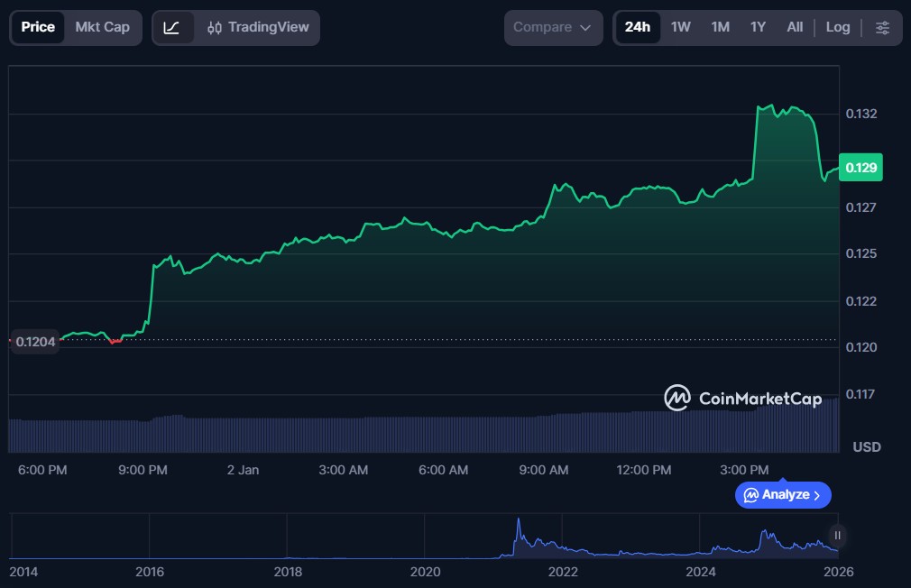Choose the 1Y time range
The height and width of the screenshot is (588, 911).
coord(758,27)
